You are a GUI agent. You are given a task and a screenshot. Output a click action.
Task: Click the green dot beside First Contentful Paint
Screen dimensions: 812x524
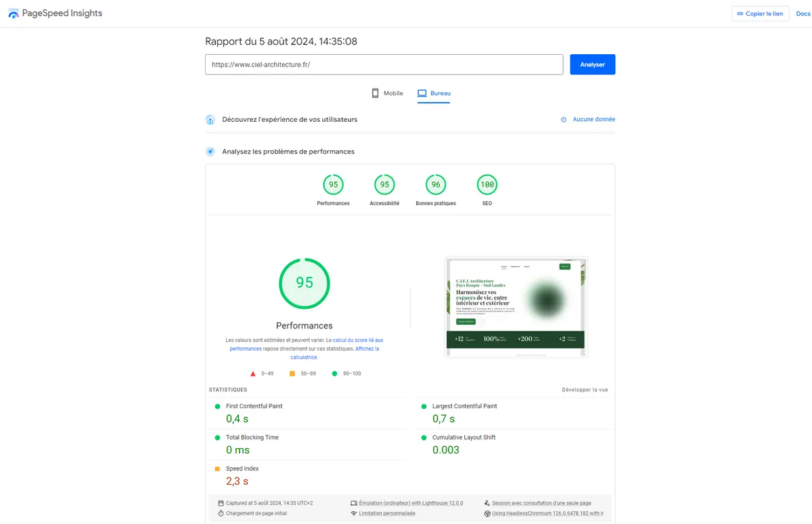[217, 406]
